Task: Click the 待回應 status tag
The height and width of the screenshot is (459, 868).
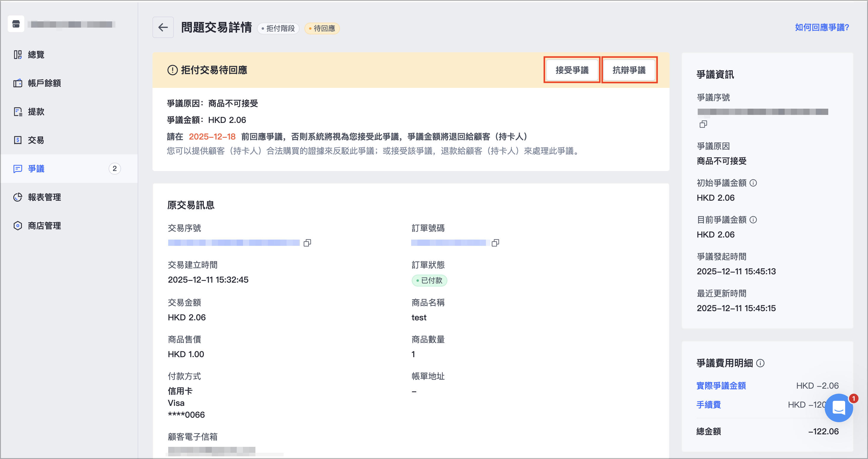Action: pos(322,28)
